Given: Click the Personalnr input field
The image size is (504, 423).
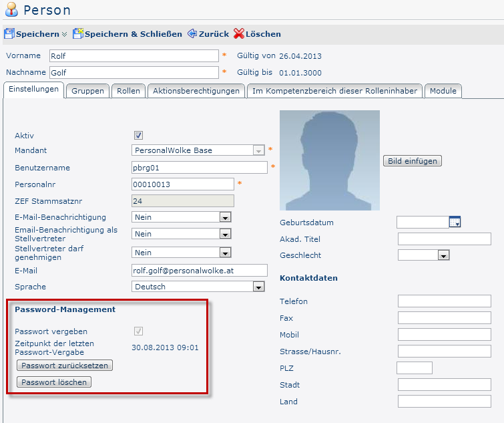Looking at the screenshot, I should [x=182, y=184].
